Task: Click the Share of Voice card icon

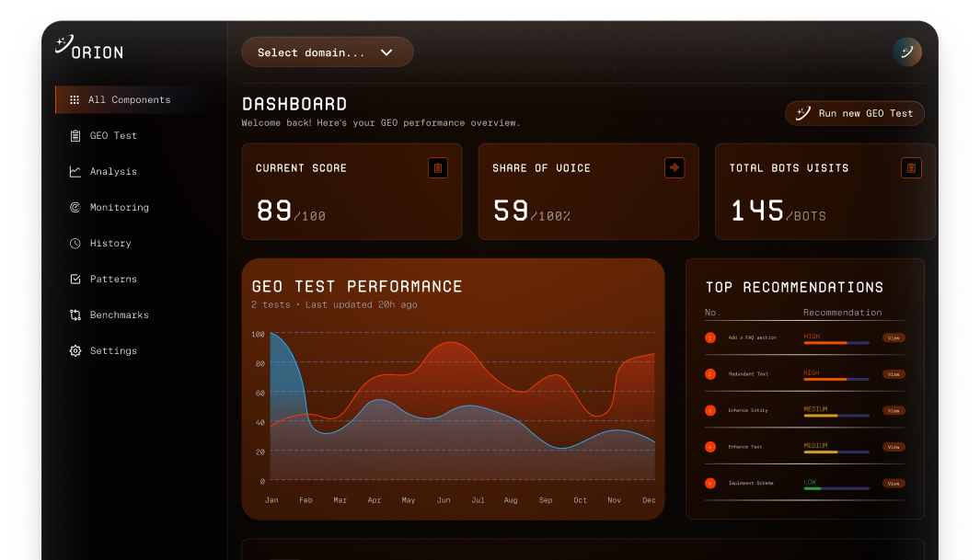Action: pos(674,168)
